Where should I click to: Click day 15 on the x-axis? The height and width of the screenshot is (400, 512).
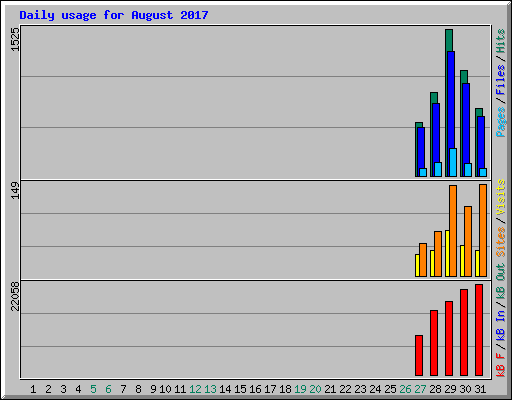pos(240,389)
